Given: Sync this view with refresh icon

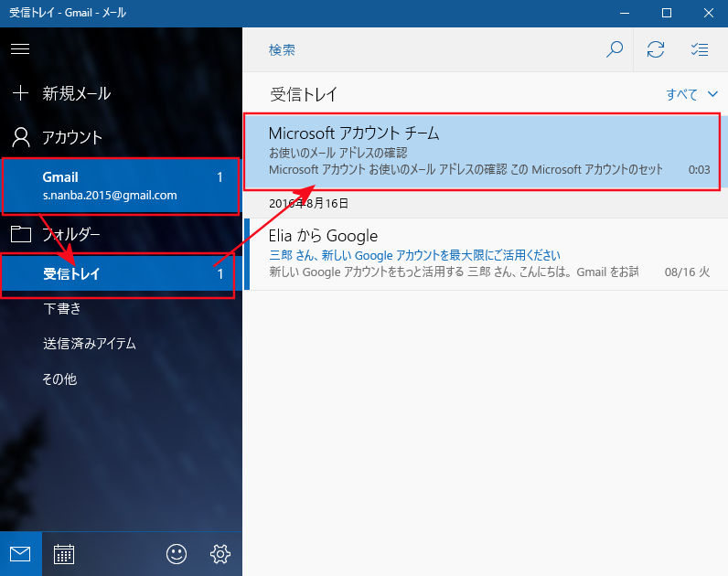Looking at the screenshot, I should 656,49.
